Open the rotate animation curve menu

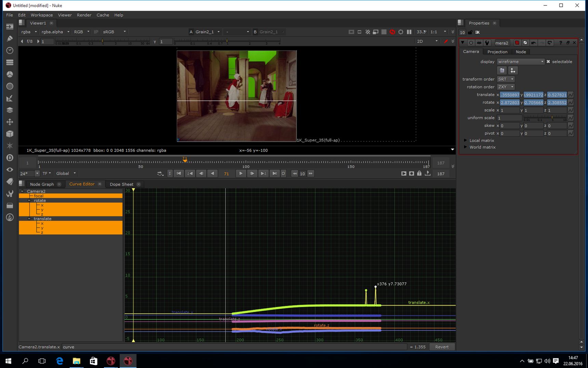tap(570, 102)
